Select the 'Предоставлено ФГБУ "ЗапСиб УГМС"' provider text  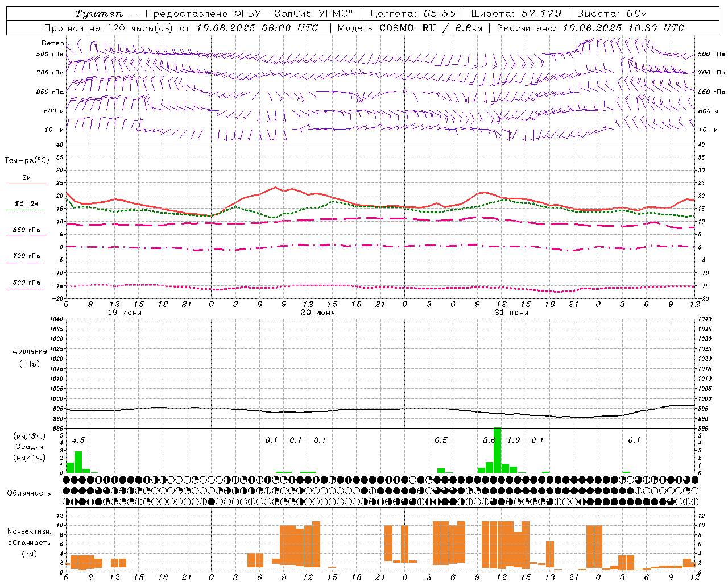tap(249, 14)
